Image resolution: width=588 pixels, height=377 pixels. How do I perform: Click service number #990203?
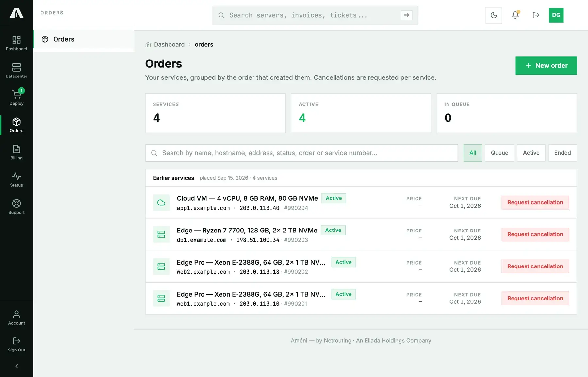pos(296,240)
